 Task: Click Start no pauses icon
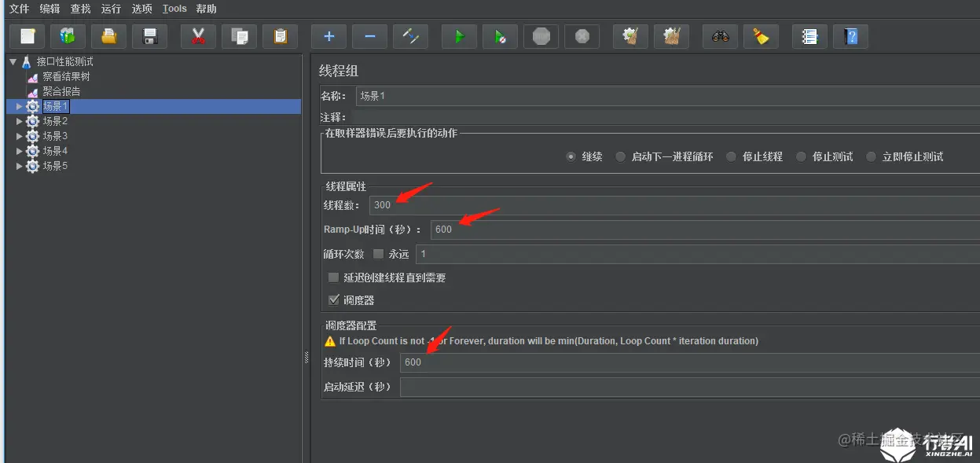500,36
